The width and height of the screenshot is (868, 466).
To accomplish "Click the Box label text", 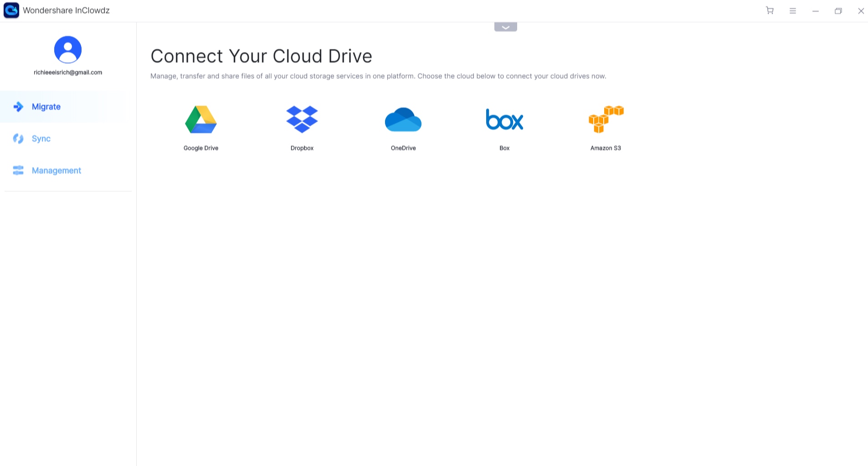I will 504,148.
